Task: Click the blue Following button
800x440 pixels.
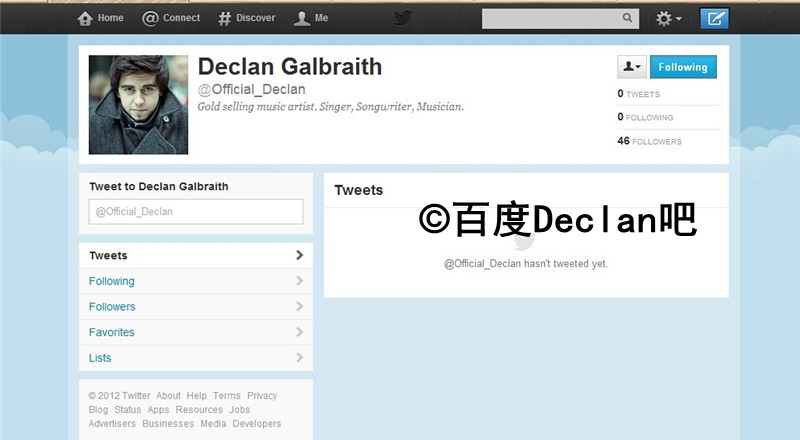Action: (683, 67)
